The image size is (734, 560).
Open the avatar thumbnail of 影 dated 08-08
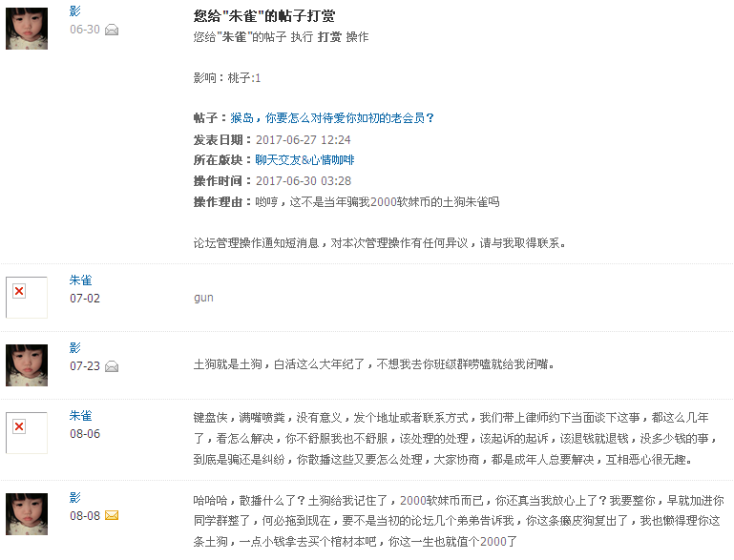point(27,514)
